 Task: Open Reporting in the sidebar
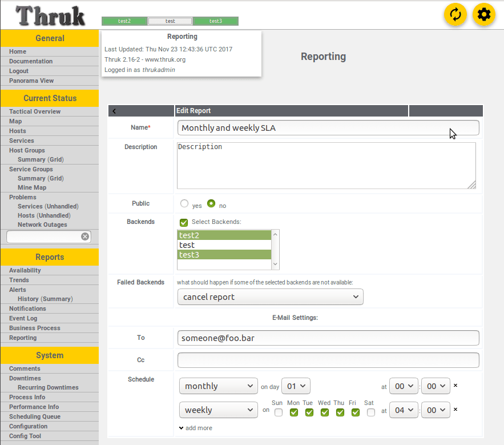(x=23, y=338)
